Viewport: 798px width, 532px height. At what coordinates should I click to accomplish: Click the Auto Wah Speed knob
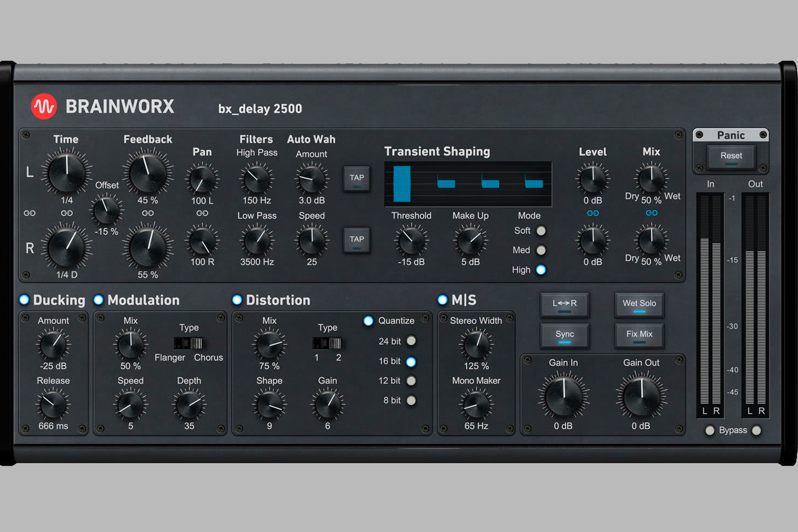point(312,241)
